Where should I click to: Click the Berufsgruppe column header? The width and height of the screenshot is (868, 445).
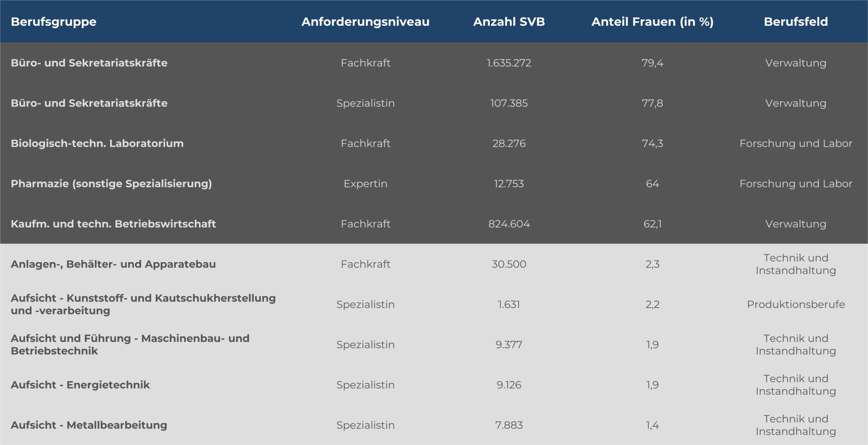53,22
